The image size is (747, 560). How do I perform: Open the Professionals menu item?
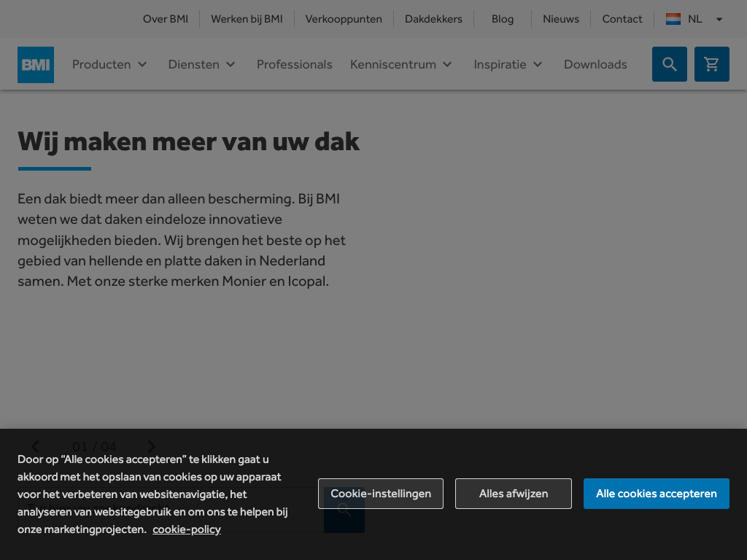[294, 64]
